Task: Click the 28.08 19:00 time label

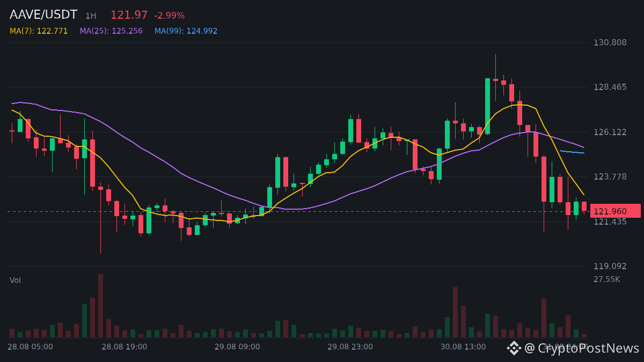Action: 125,347
